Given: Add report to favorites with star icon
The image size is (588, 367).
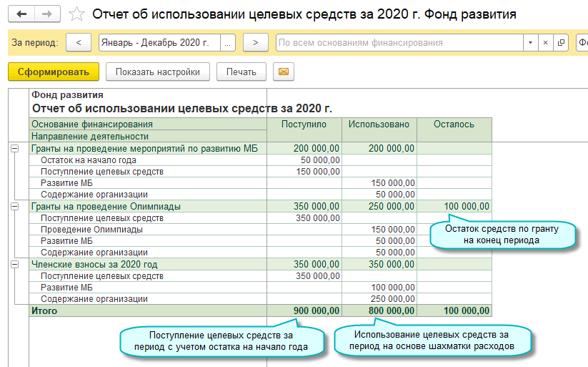Looking at the screenshot, I should 76,14.
